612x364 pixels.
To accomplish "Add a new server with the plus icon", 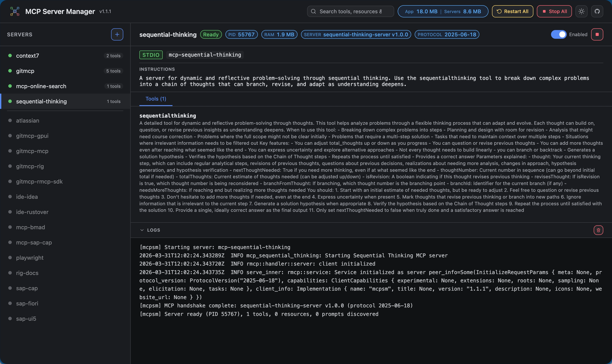I will 117,34.
